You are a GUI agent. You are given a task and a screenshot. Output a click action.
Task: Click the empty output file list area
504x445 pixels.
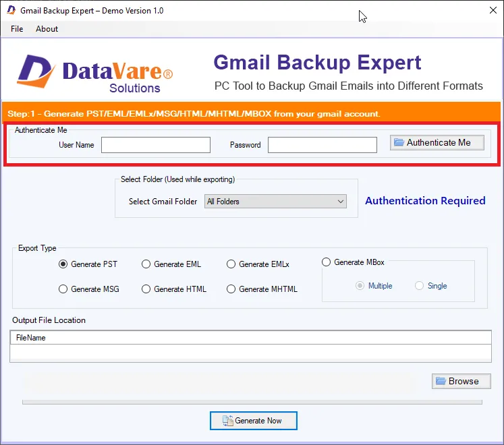coord(251,353)
